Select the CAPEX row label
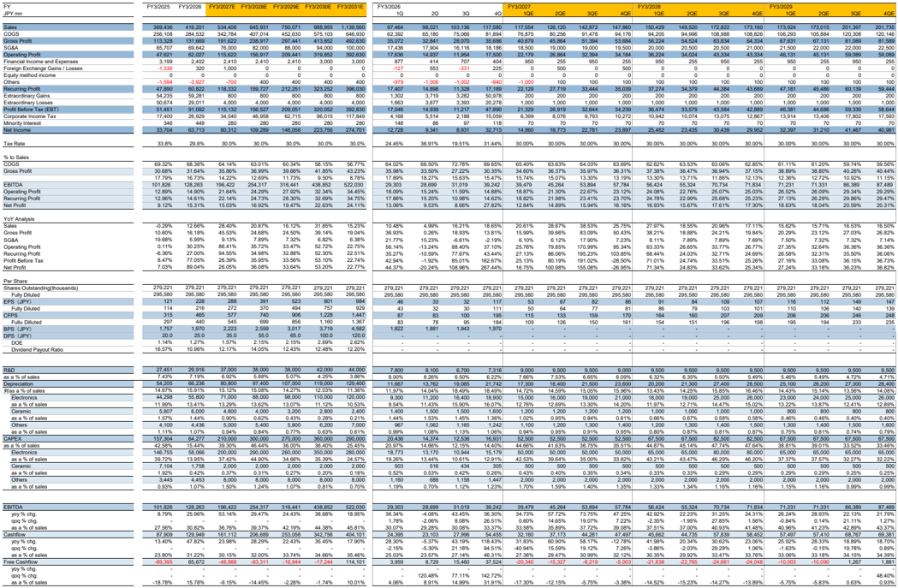 point(10,438)
